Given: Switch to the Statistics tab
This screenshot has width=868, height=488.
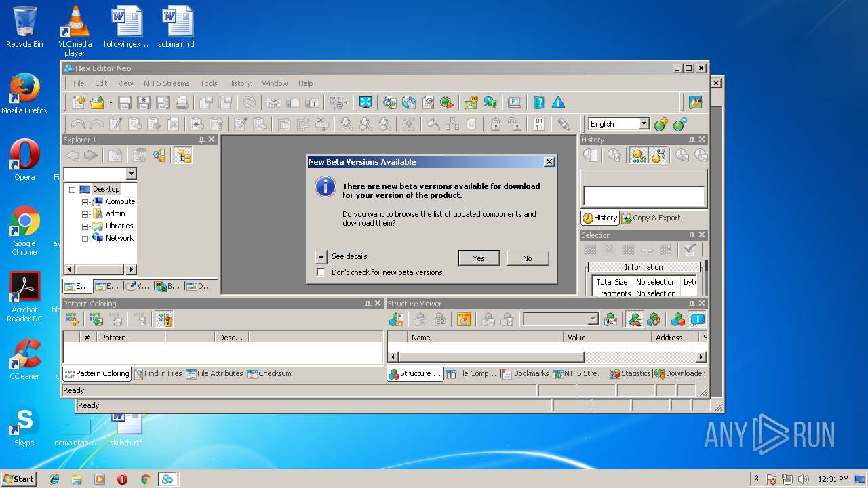Looking at the screenshot, I should tap(630, 373).
